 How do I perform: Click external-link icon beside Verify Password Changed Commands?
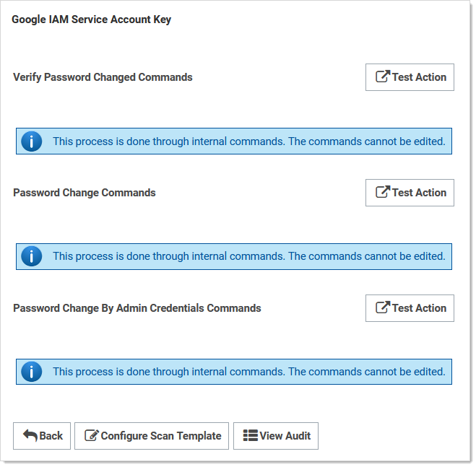coord(383,77)
